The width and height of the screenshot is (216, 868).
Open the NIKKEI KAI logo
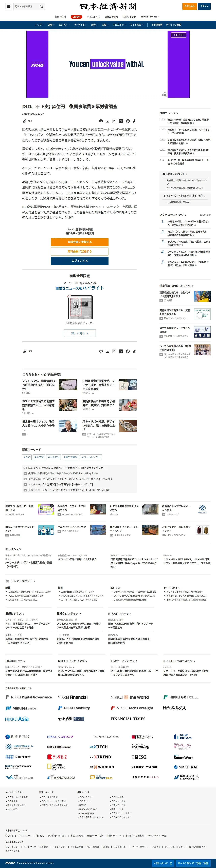[186, 767]
